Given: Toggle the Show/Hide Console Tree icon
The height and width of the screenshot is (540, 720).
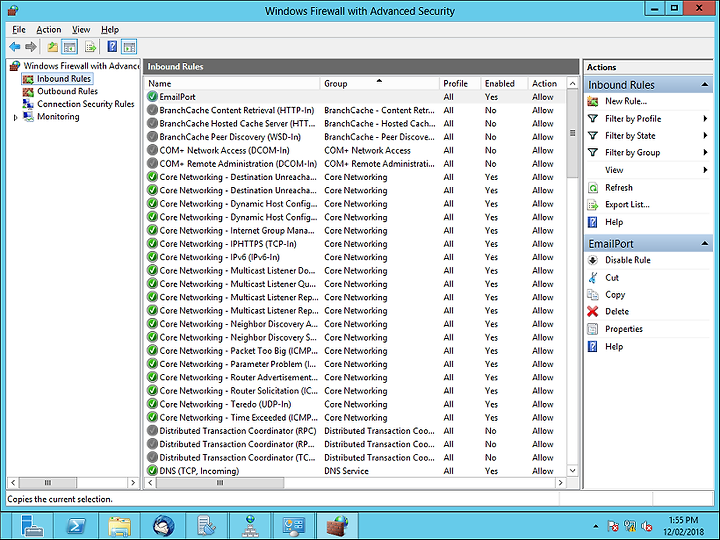Looking at the screenshot, I should (69, 46).
